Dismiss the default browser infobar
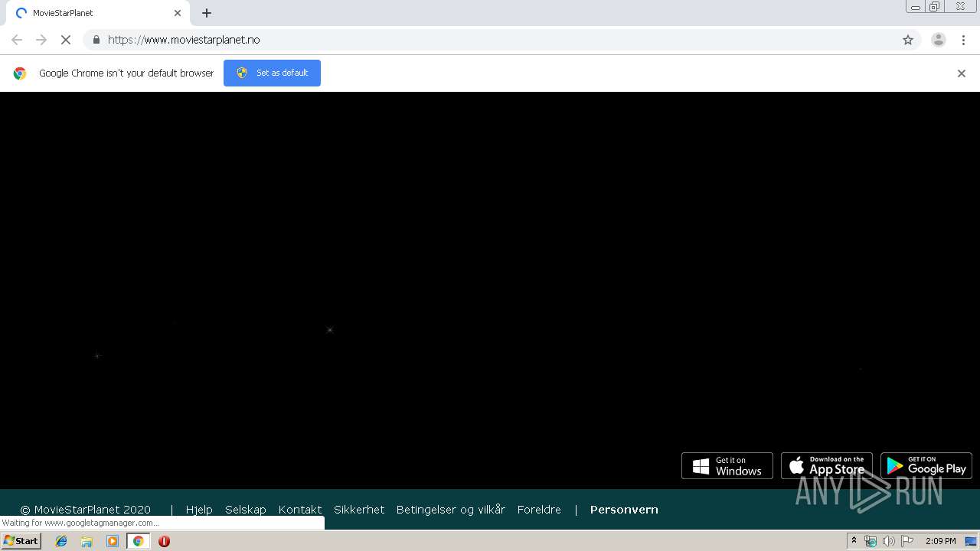The width and height of the screenshot is (980, 551). (x=962, y=73)
